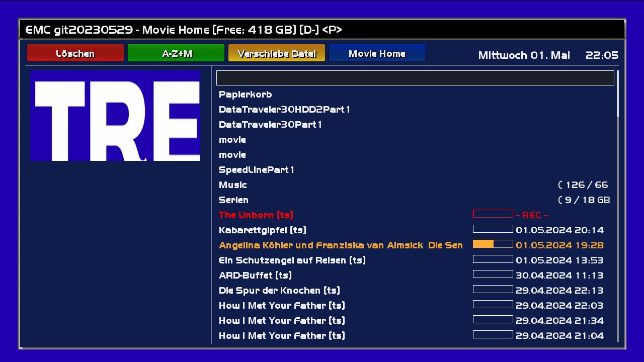
Task: Select the recording The Unborn (ts)
Action: click(256, 215)
